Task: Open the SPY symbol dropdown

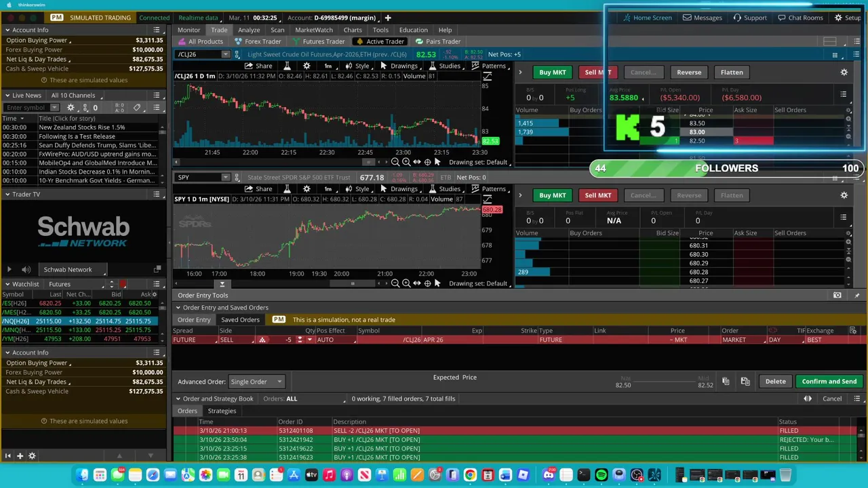Action: pos(226,178)
